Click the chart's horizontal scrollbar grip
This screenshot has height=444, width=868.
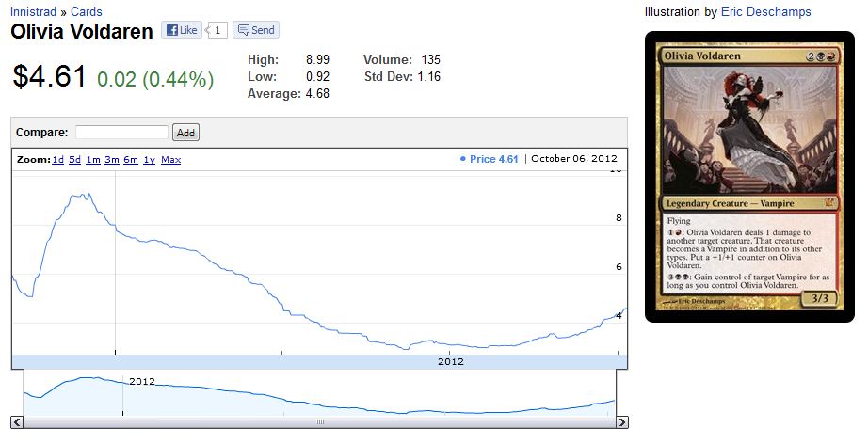coord(319,422)
